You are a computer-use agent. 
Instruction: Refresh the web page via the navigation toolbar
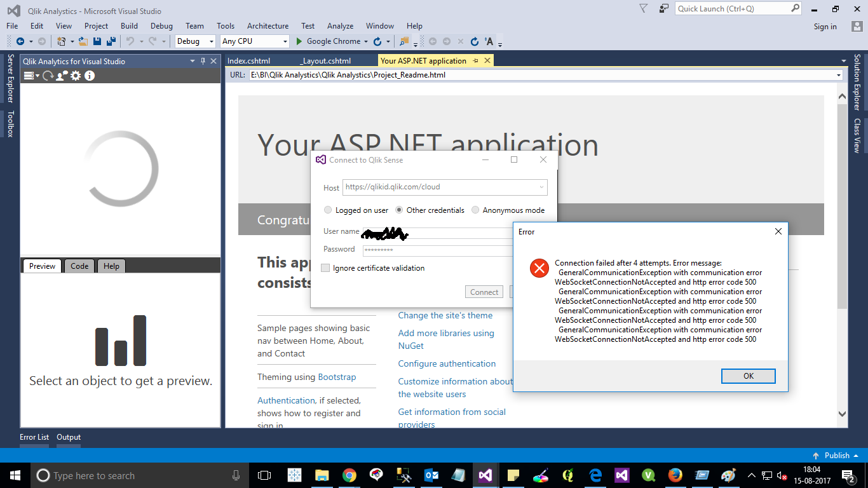475,41
